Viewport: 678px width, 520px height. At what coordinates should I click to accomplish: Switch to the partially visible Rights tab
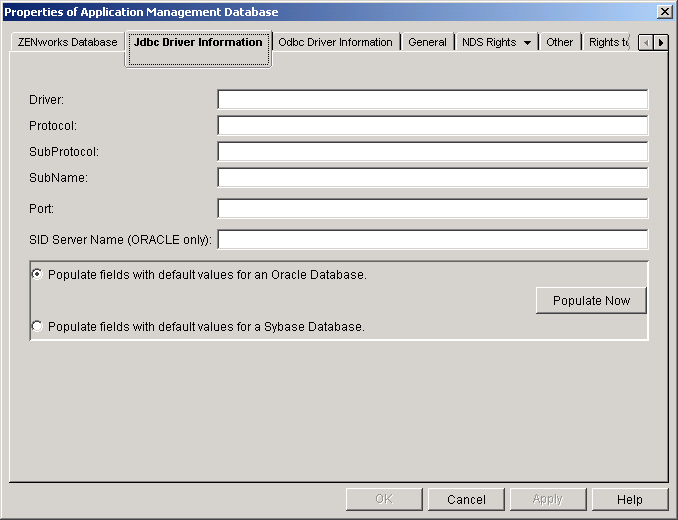click(x=607, y=42)
